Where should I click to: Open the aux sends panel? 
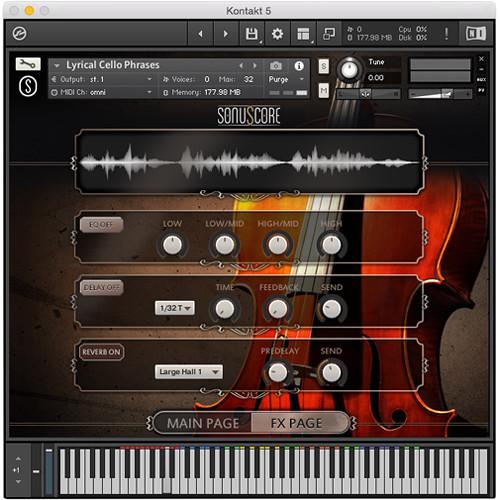[x=481, y=80]
